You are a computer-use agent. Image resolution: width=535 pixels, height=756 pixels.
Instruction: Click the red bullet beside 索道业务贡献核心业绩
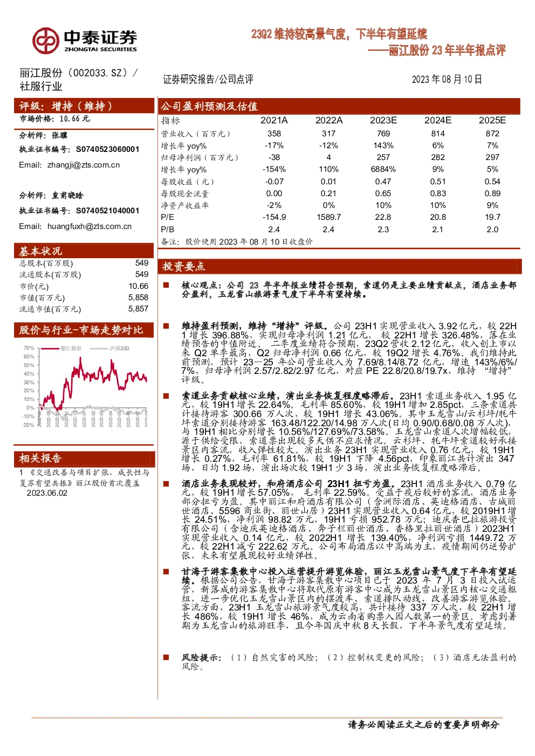tap(166, 396)
